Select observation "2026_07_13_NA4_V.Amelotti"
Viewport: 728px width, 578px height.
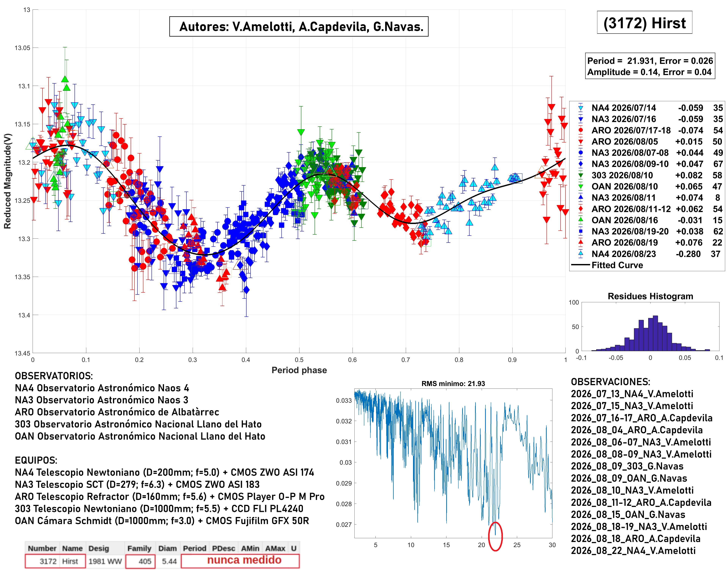click(632, 394)
